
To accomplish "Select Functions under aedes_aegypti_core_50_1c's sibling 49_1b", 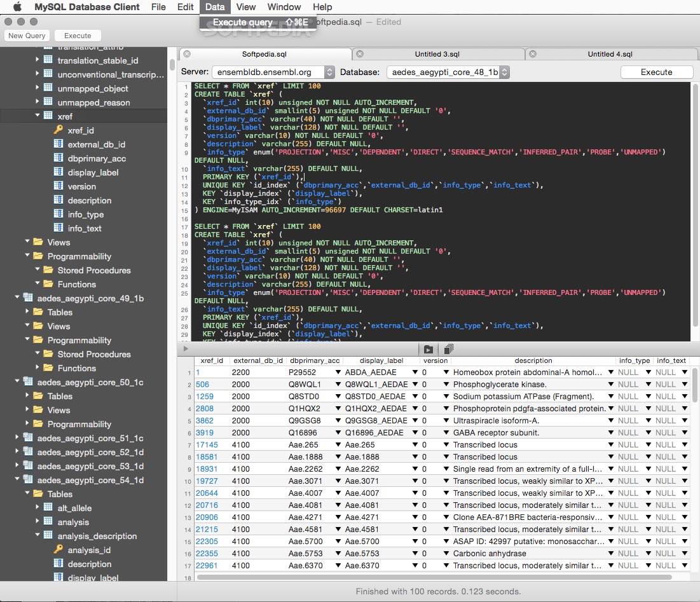I will (x=76, y=368).
